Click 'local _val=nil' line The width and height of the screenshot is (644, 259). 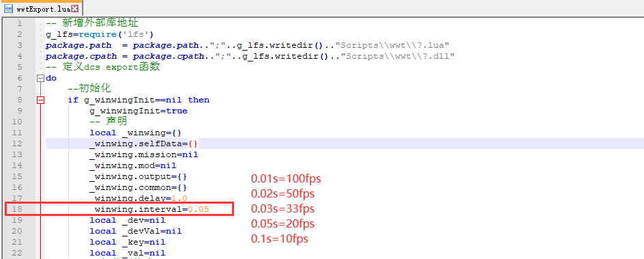point(128,253)
